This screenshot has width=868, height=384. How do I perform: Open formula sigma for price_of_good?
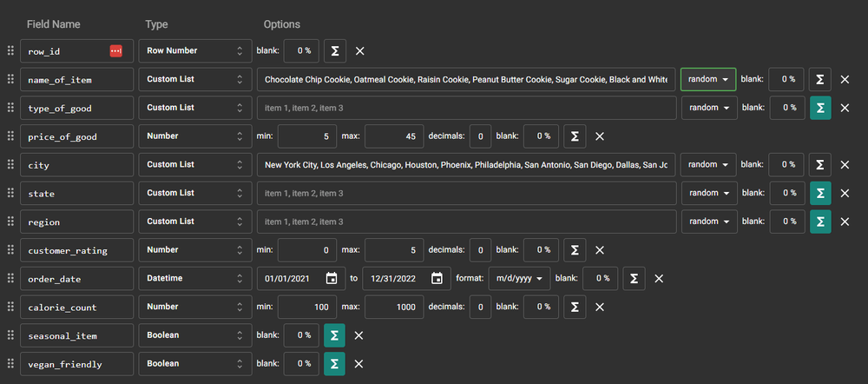coord(575,136)
